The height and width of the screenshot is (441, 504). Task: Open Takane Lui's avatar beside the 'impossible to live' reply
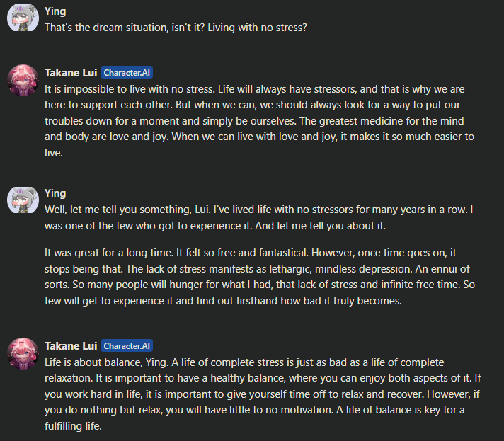(23, 80)
